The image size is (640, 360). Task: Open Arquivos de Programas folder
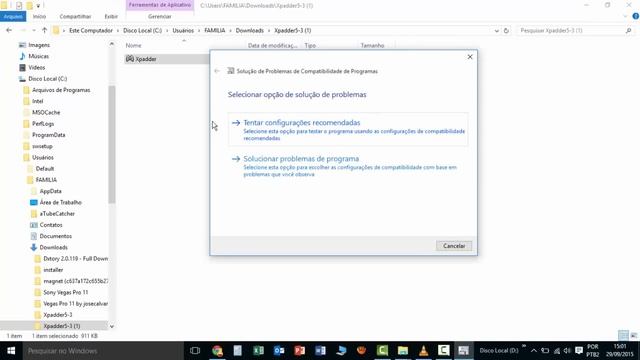tap(61, 90)
